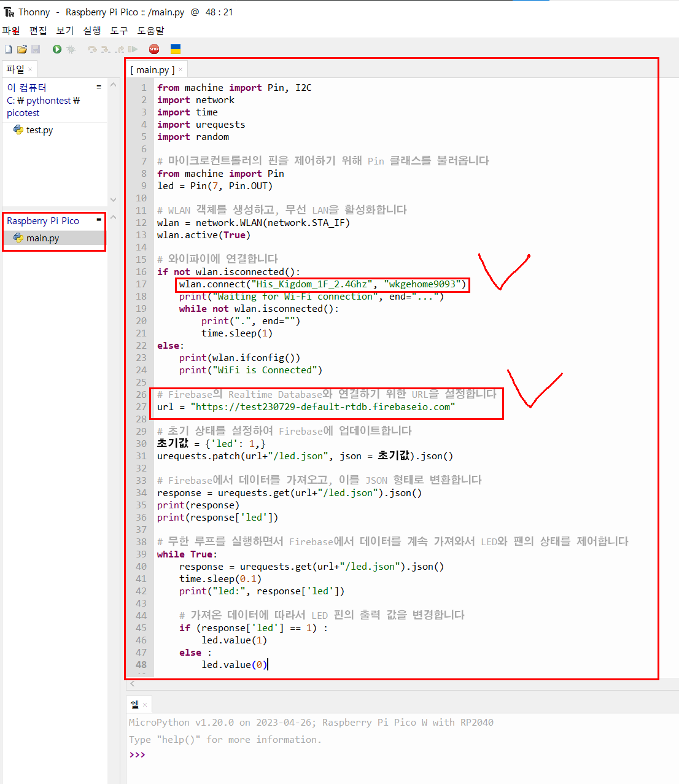Open the Raspberry Pi Pico panel options menu

[x=99, y=220]
